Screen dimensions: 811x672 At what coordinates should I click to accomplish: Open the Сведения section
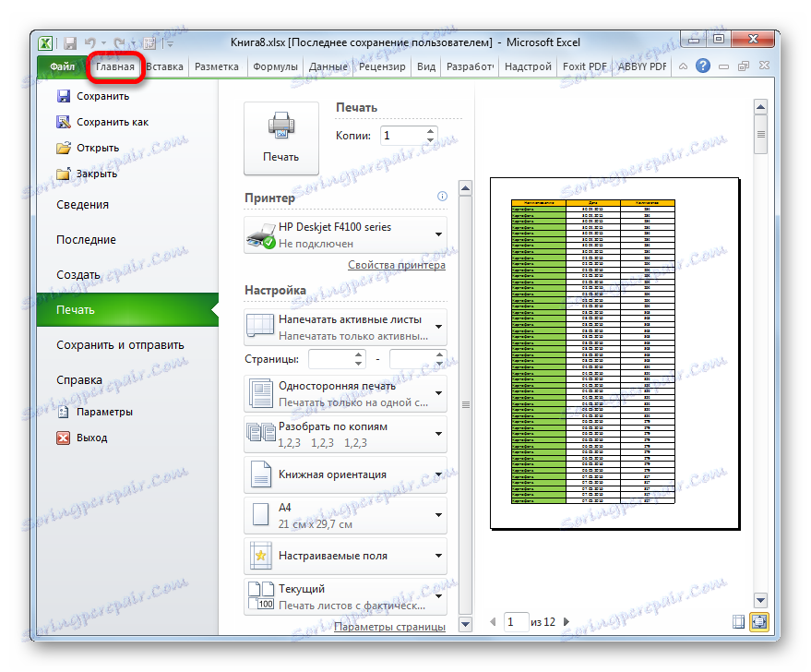[x=83, y=205]
